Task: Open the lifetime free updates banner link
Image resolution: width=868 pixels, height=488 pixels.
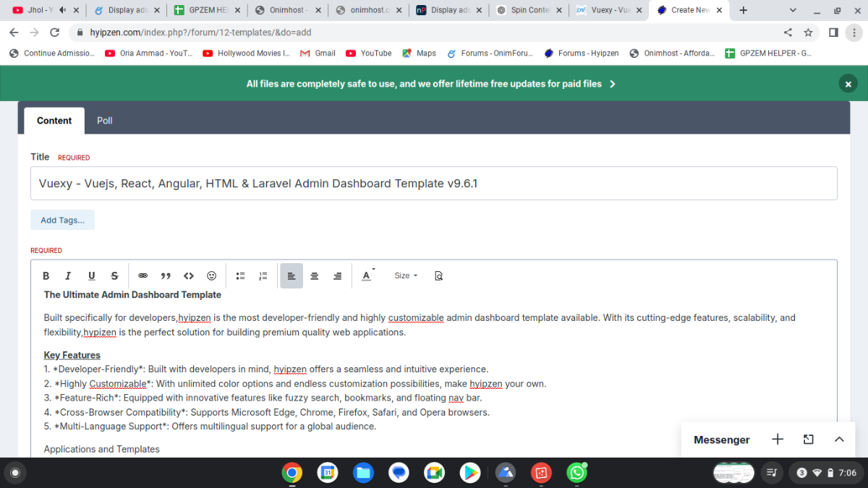Action: point(431,84)
